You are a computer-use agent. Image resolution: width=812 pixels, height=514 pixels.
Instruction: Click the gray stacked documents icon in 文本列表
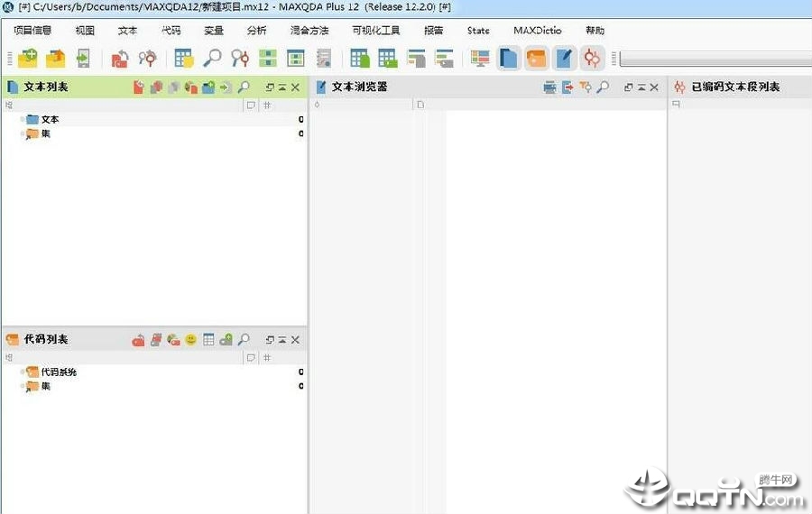173,87
